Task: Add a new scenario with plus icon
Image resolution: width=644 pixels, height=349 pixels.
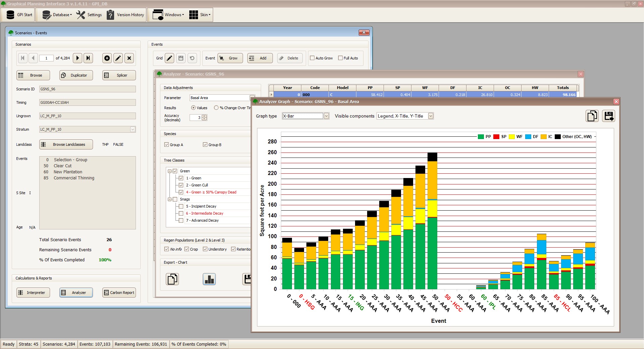Action: (x=107, y=58)
